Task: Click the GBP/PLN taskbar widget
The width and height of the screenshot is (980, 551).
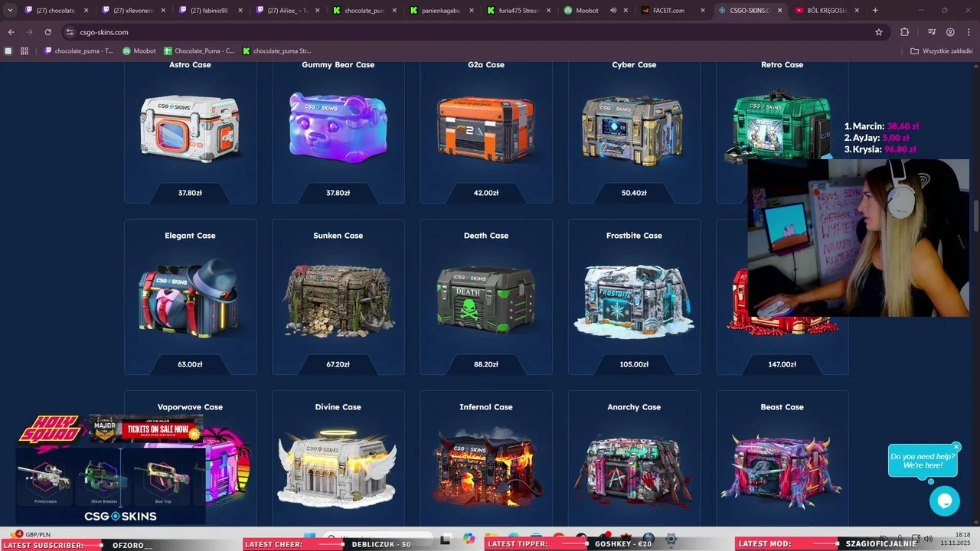Action: pos(32,534)
